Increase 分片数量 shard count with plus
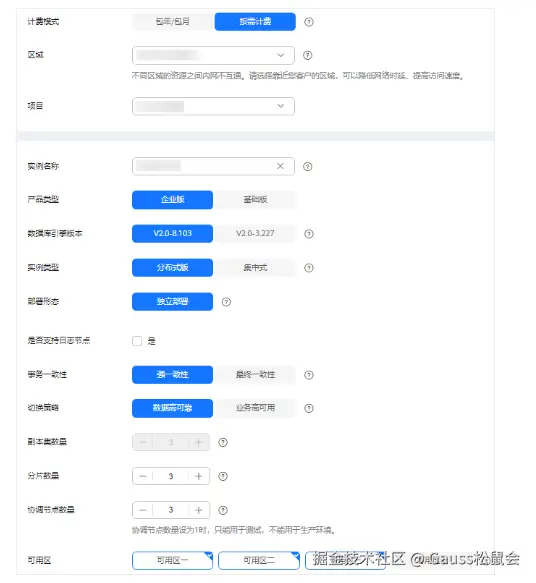The height and width of the screenshot is (583, 536). pyautogui.click(x=199, y=476)
